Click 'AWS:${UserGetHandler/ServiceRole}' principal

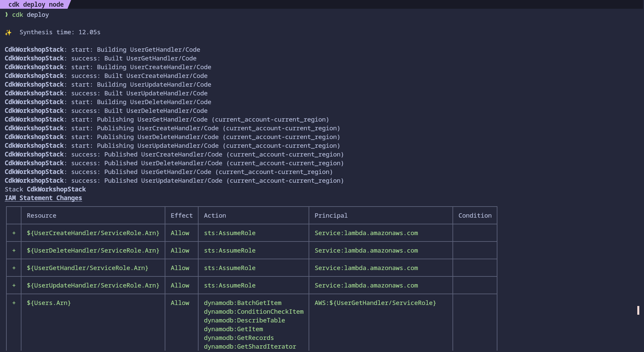(375, 303)
